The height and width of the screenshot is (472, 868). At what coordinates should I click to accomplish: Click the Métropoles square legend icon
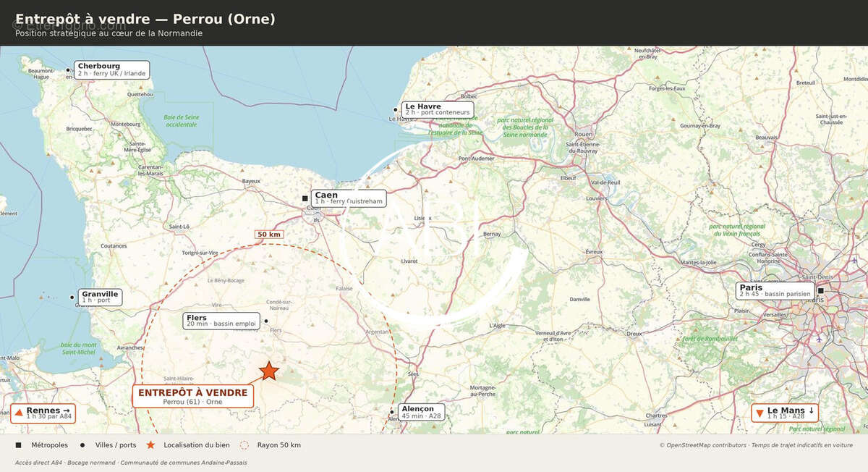18,445
